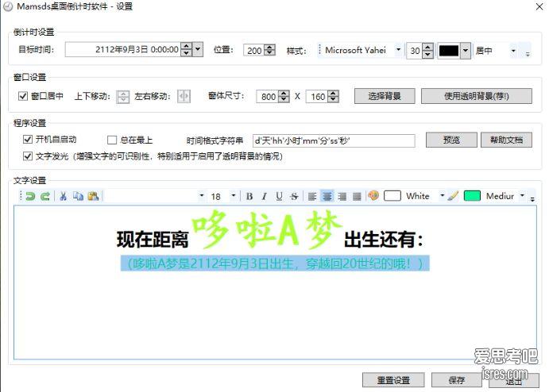This screenshot has width=549, height=392.
Task: Close the settings window
Action: [x=539, y=6]
